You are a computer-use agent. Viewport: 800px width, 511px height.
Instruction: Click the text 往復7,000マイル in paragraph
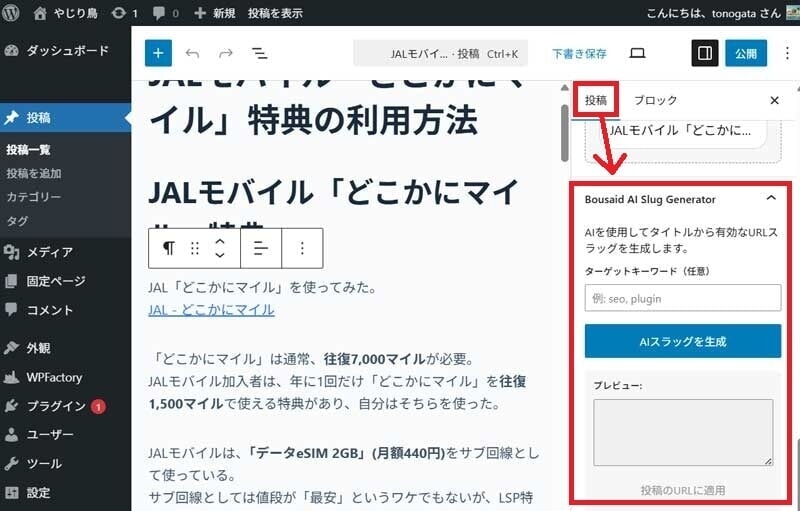pos(374,359)
